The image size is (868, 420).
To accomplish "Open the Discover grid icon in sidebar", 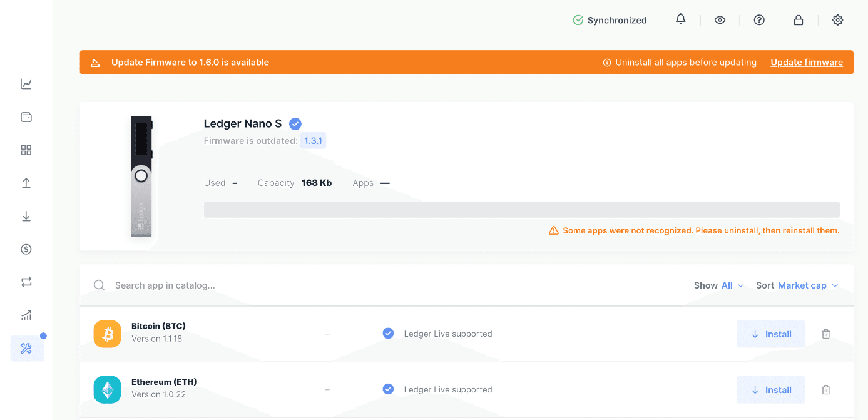I will [26, 150].
